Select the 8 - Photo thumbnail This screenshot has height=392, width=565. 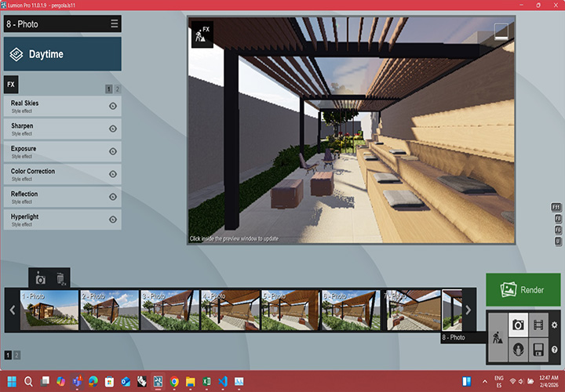coord(452,310)
